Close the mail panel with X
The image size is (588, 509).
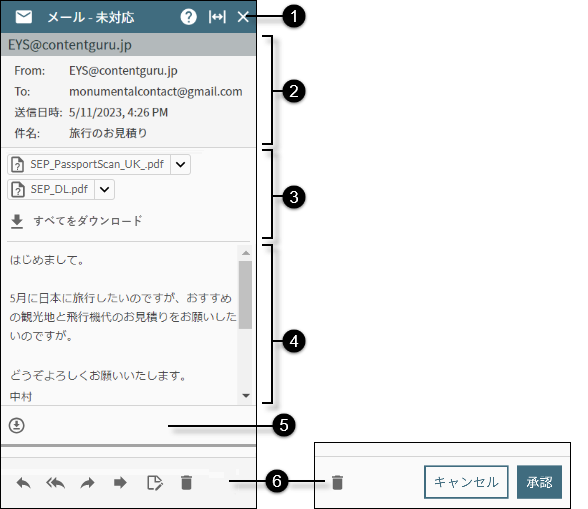[x=243, y=17]
